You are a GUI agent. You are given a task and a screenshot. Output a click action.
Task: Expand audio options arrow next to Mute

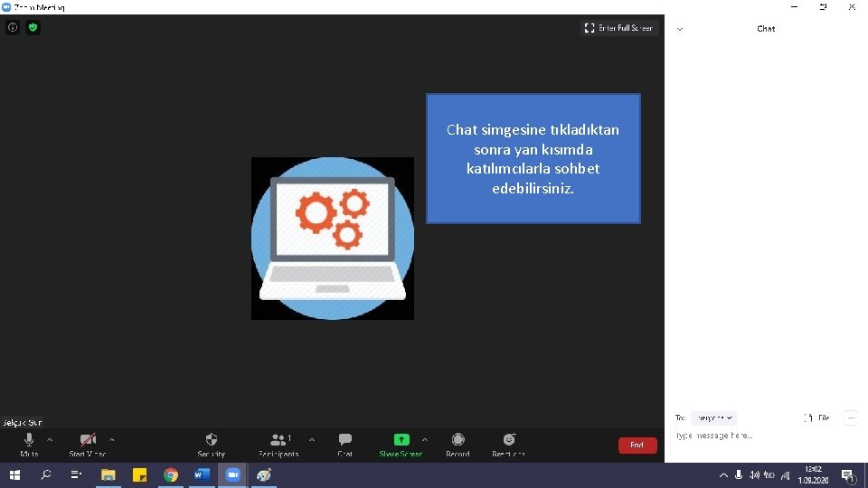pyautogui.click(x=50, y=440)
